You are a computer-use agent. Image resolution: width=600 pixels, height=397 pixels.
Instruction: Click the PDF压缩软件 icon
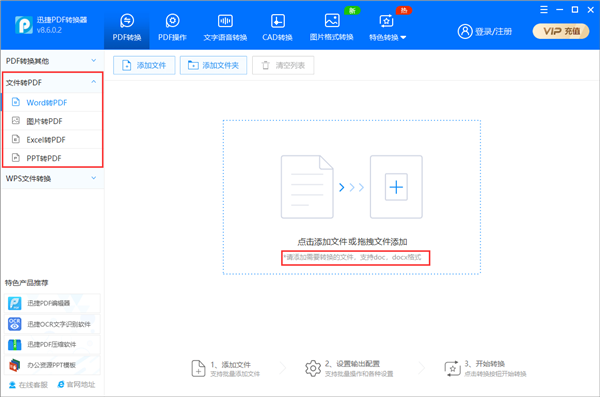15,345
